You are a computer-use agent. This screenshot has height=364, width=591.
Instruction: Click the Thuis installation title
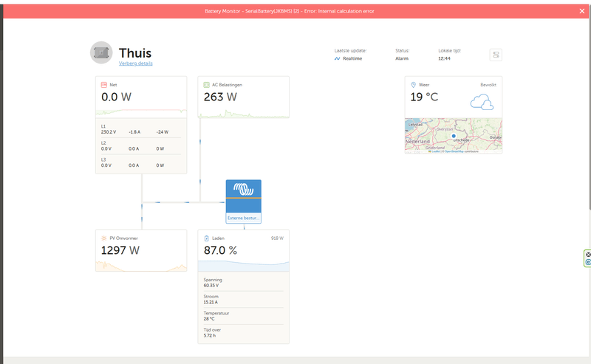coord(135,53)
